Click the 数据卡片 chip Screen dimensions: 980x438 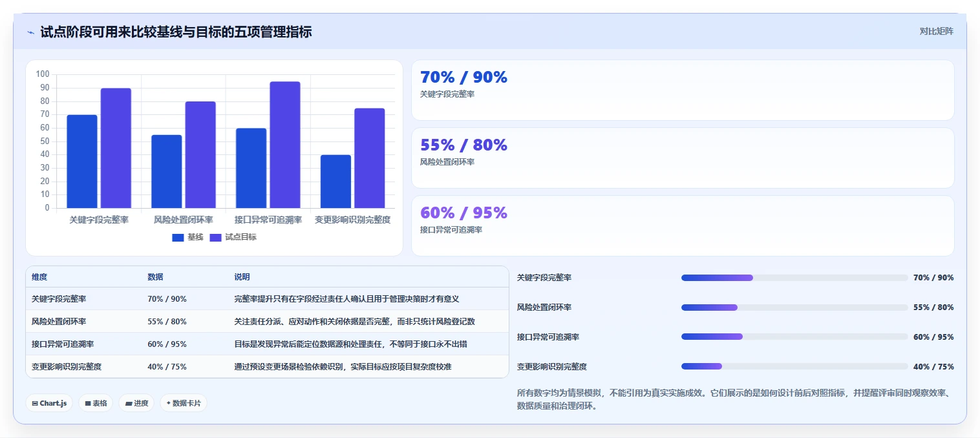[184, 403]
